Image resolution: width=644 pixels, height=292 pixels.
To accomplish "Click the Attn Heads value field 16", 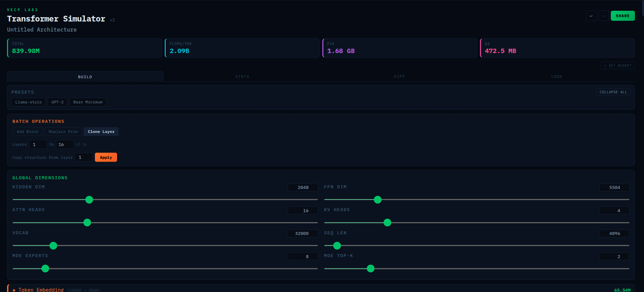I will (303, 210).
